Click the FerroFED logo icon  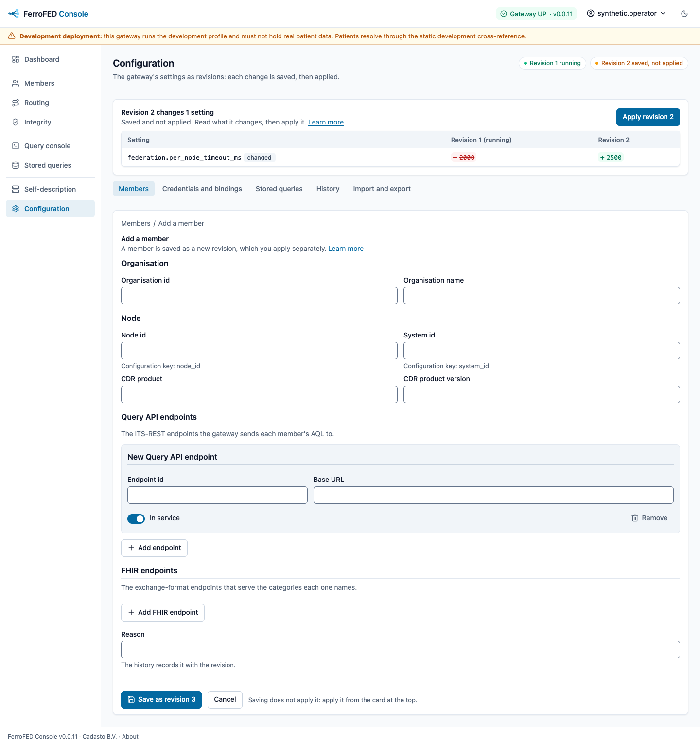(x=14, y=14)
